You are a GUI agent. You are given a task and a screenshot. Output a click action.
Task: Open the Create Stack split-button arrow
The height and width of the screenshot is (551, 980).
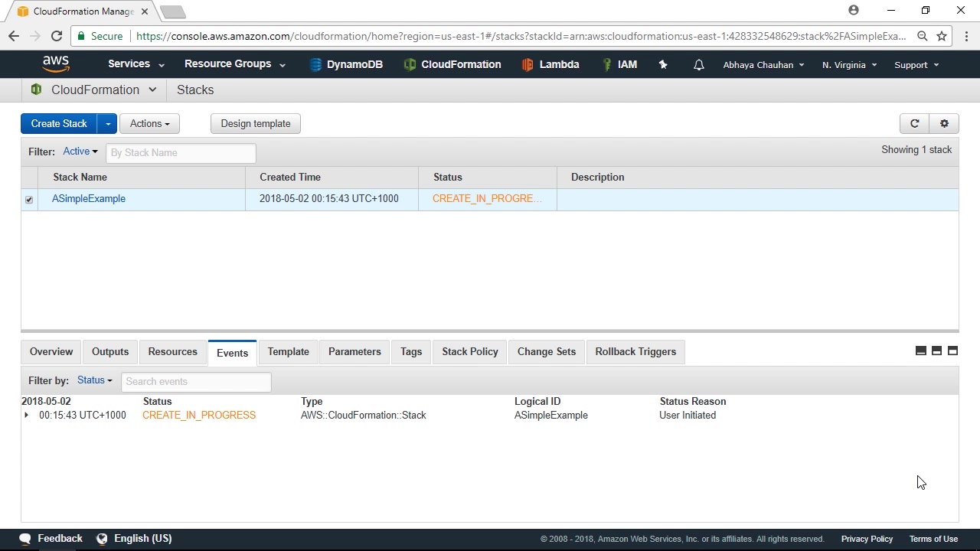coord(107,123)
